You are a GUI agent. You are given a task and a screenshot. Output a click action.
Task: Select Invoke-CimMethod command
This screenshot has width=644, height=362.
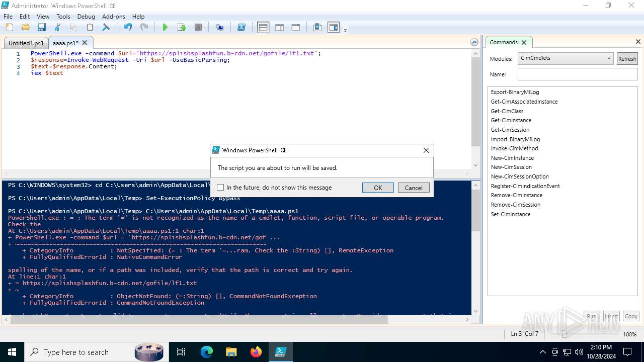click(x=514, y=148)
